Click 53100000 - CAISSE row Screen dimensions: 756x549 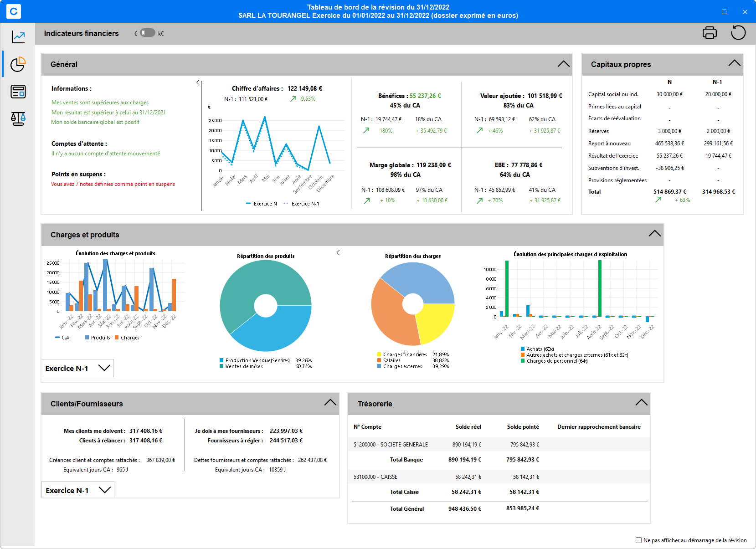click(x=499, y=477)
